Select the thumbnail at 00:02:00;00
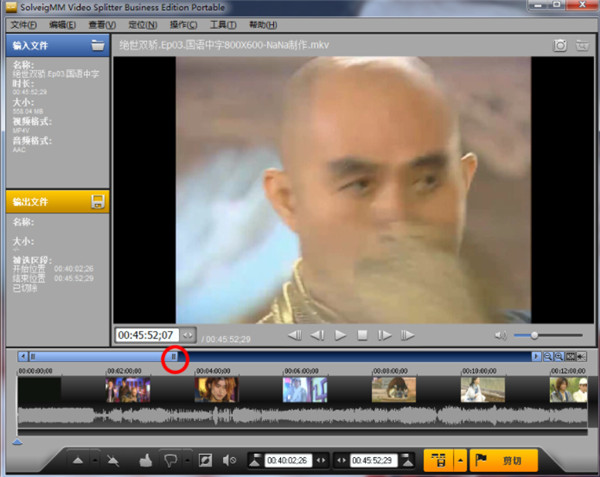The height and width of the screenshot is (477, 600). pos(128,389)
